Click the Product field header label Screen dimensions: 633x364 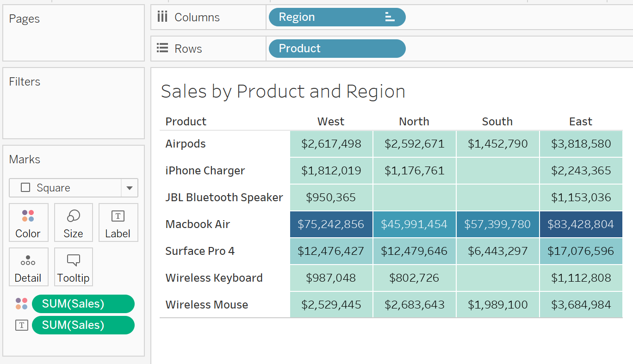click(186, 122)
